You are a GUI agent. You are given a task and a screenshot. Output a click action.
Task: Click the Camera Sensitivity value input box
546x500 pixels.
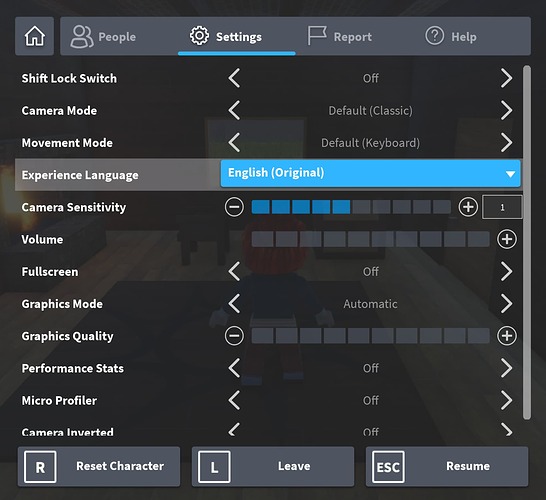pyautogui.click(x=502, y=207)
